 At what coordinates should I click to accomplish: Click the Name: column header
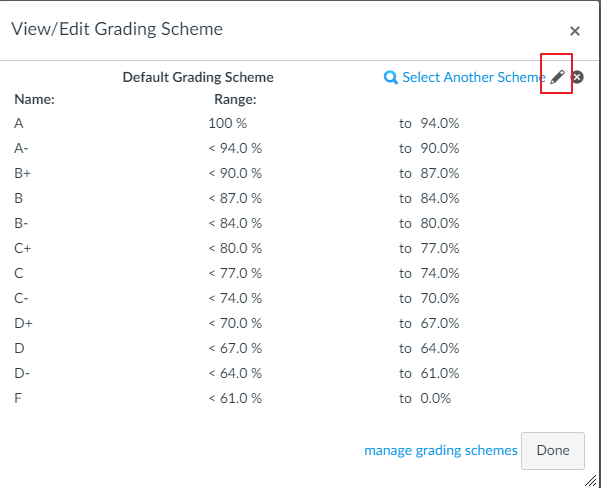click(x=34, y=99)
